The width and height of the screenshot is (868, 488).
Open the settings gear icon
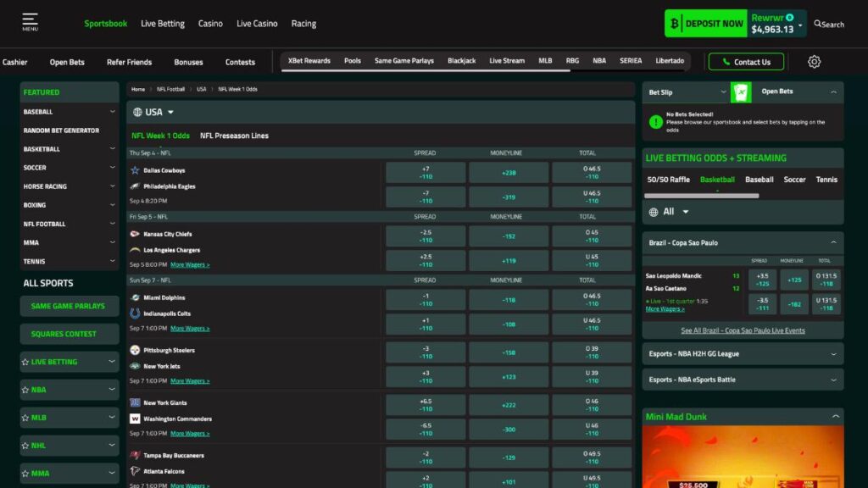[814, 61]
